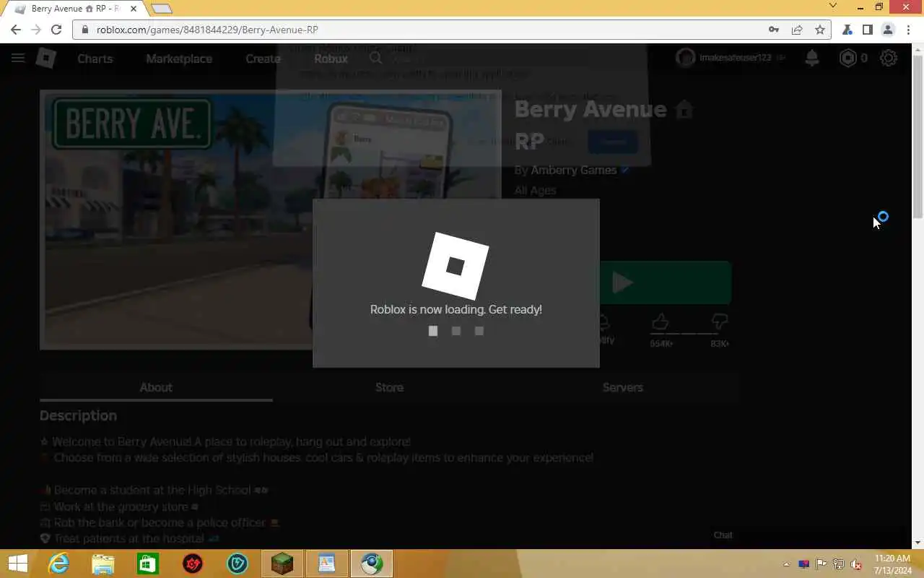
Task: Open the Roblox settings gear
Action: coord(889,59)
